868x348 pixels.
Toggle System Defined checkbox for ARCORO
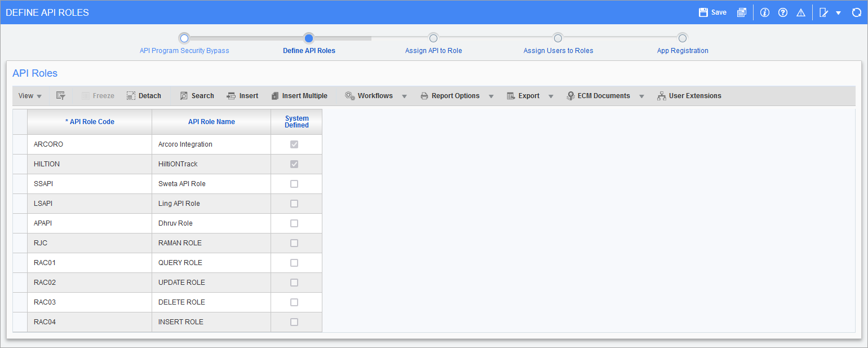[294, 144]
